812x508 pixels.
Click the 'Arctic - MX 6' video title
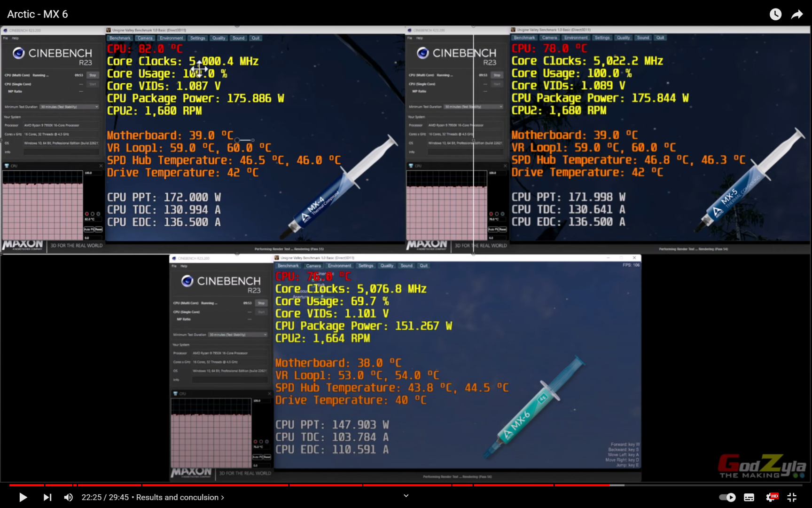pyautogui.click(x=38, y=14)
